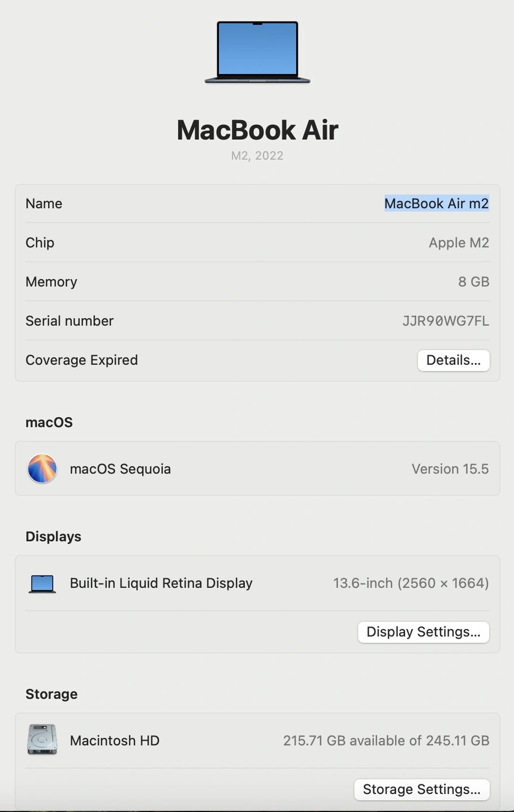Image resolution: width=514 pixels, height=812 pixels.
Task: Click the macOS Sequoia label
Action: (x=120, y=469)
